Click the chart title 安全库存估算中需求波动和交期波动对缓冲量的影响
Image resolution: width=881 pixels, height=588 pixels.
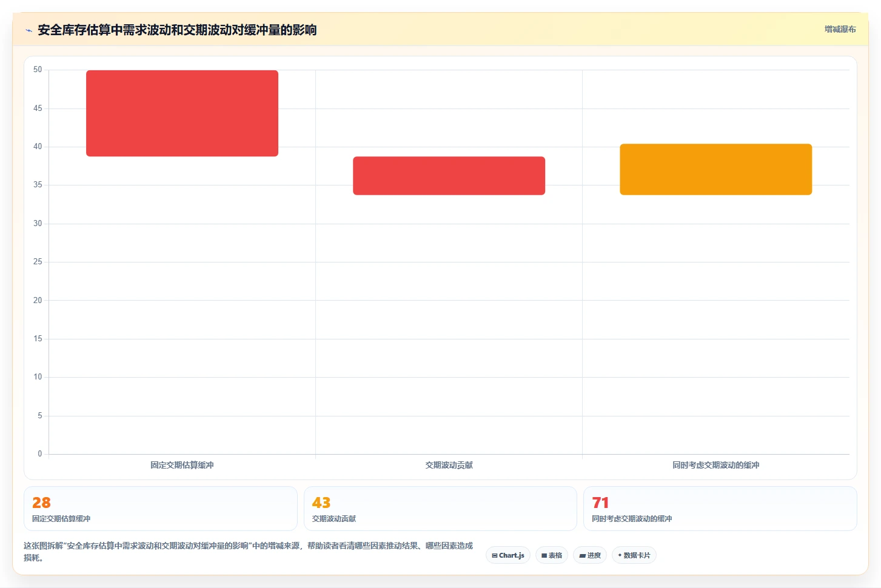[177, 30]
